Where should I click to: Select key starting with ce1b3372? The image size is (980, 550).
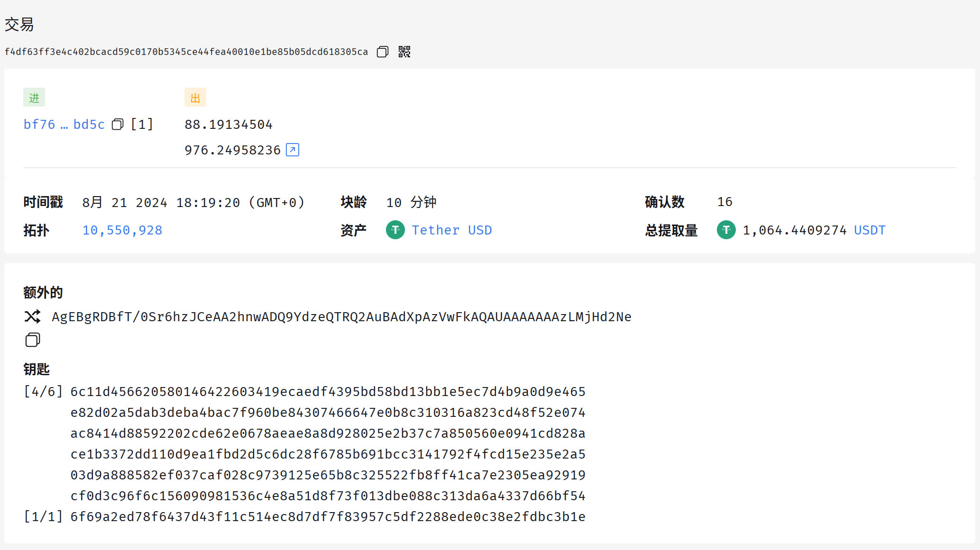(x=328, y=454)
